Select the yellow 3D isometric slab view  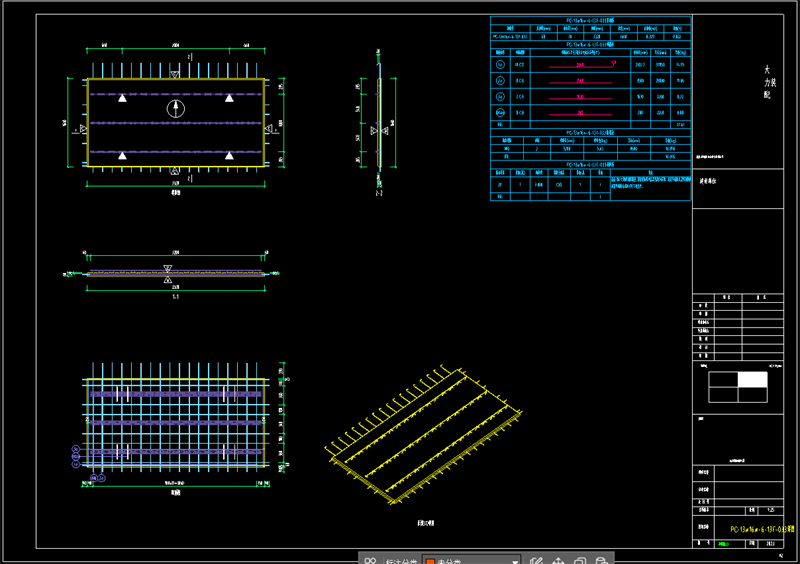click(x=423, y=435)
